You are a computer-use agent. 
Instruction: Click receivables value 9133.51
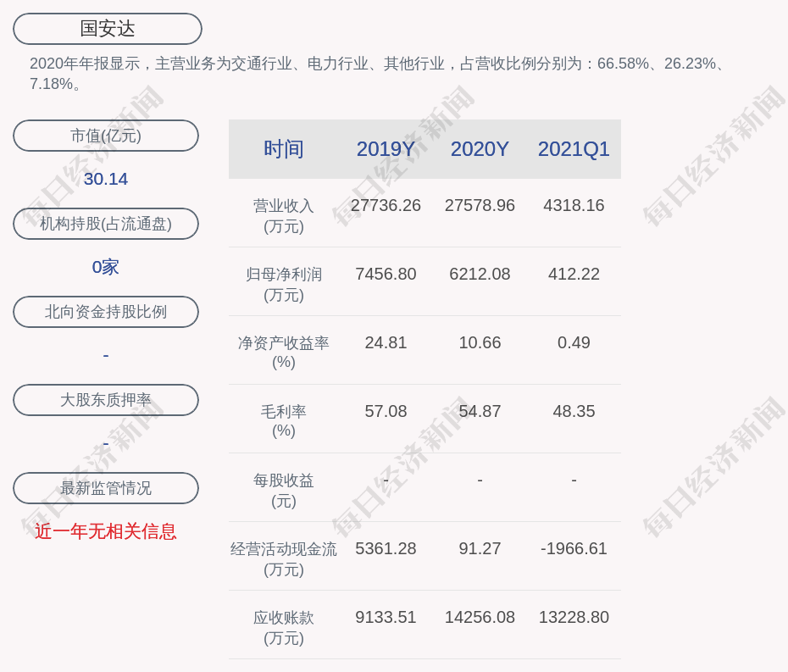click(x=386, y=617)
